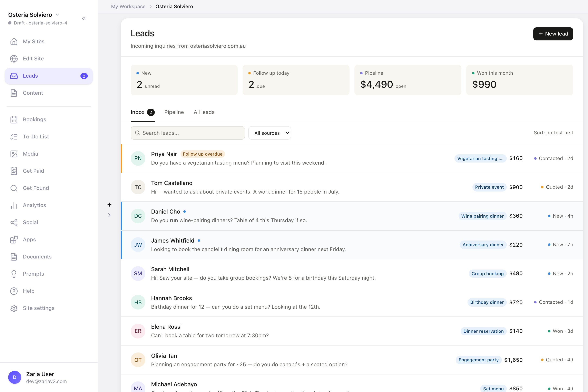Expand the side panel chevron arrow
588x392 pixels.
109,215
